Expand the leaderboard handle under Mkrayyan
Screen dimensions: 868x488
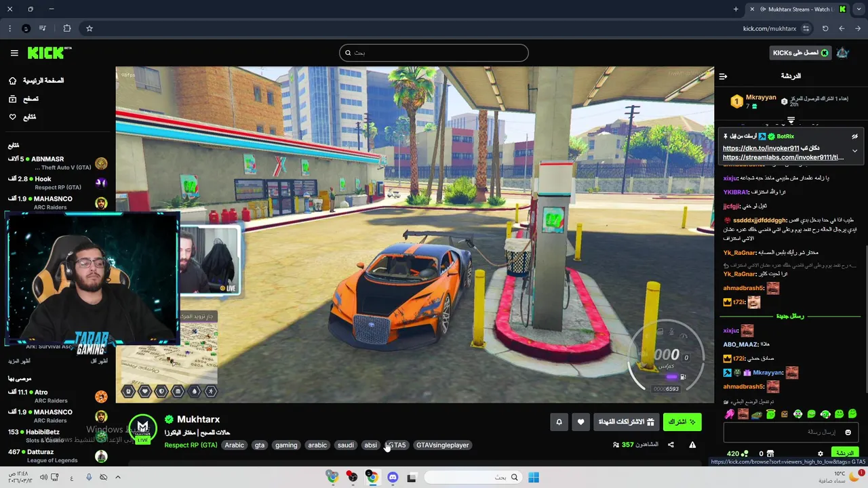[x=791, y=120]
